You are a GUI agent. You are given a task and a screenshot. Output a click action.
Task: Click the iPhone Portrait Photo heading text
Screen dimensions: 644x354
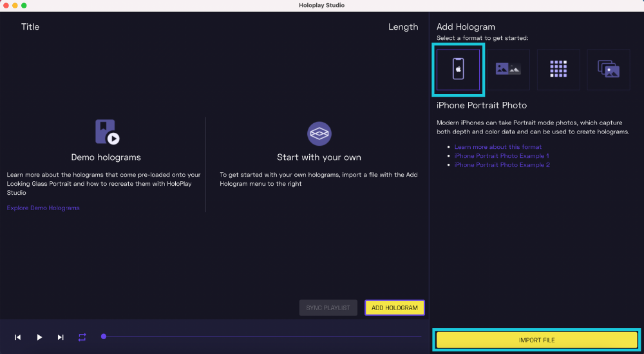[x=481, y=105]
